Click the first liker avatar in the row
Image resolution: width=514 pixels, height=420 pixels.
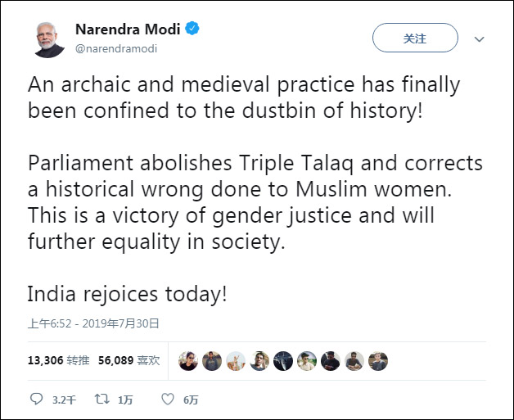click(x=188, y=360)
